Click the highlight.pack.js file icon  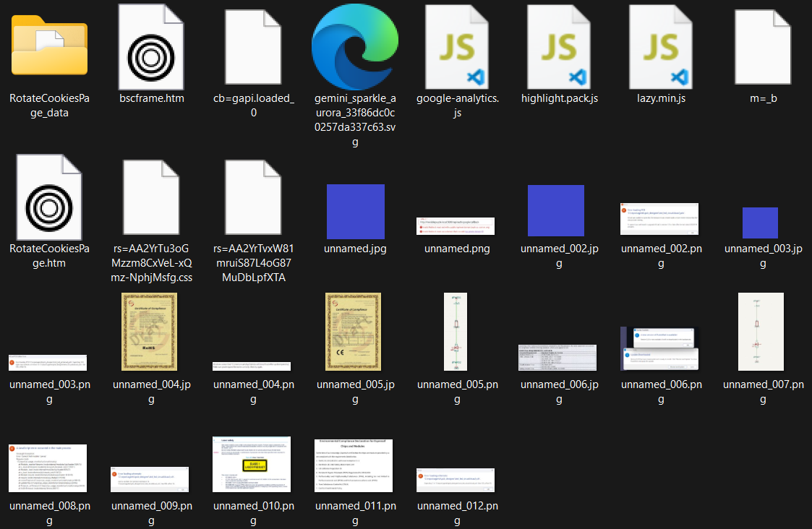coord(559,46)
